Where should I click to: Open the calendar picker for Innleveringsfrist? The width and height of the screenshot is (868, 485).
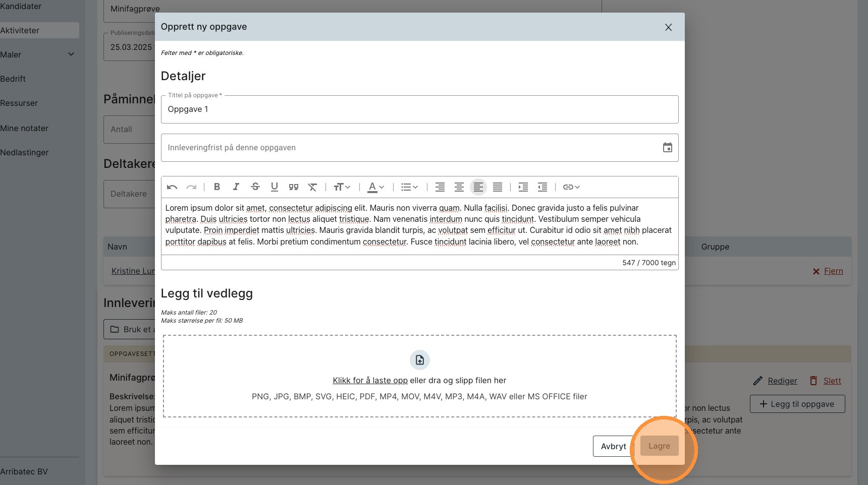click(x=667, y=148)
